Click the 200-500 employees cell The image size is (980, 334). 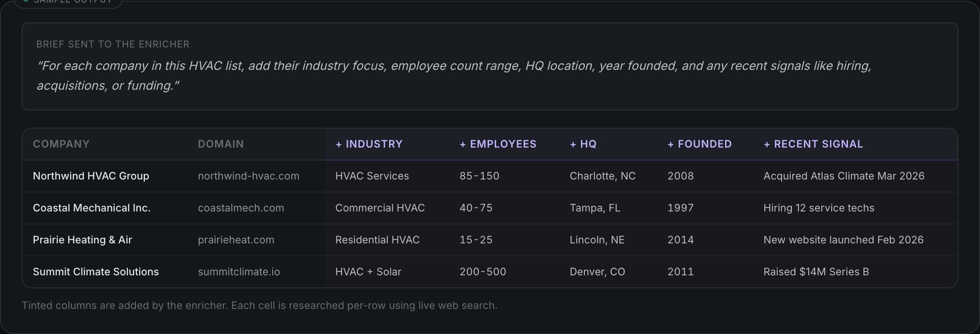coord(483,272)
